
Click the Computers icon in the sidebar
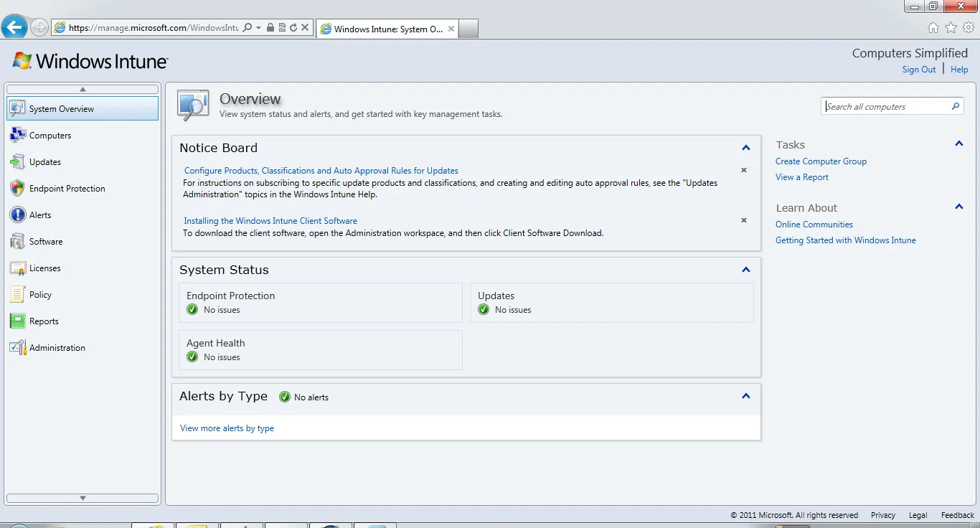18,135
